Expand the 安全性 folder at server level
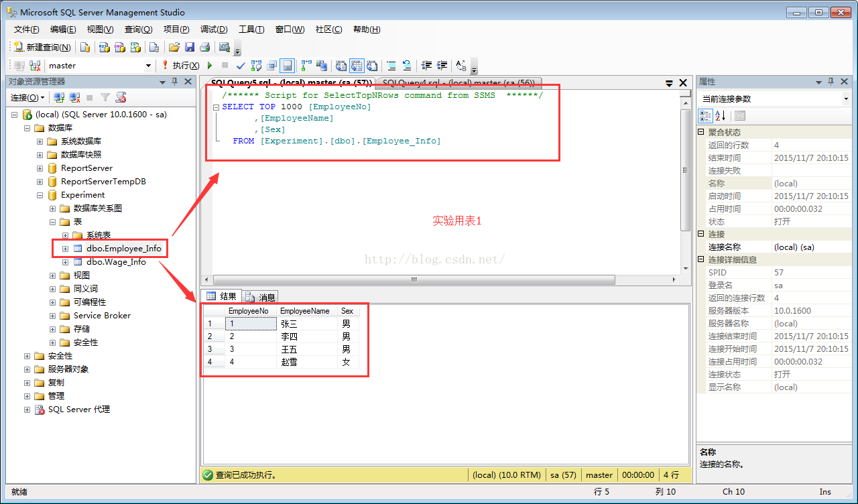The width and height of the screenshot is (858, 504). coord(27,356)
